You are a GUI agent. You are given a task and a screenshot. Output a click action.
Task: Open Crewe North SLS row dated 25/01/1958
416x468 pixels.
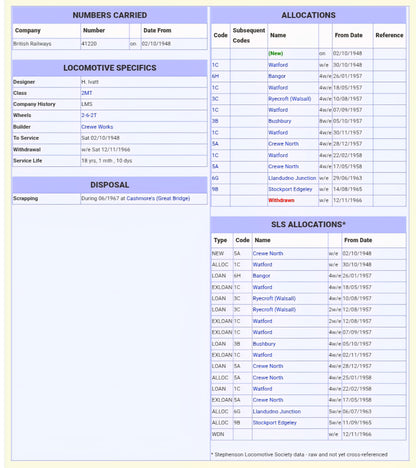point(268,377)
